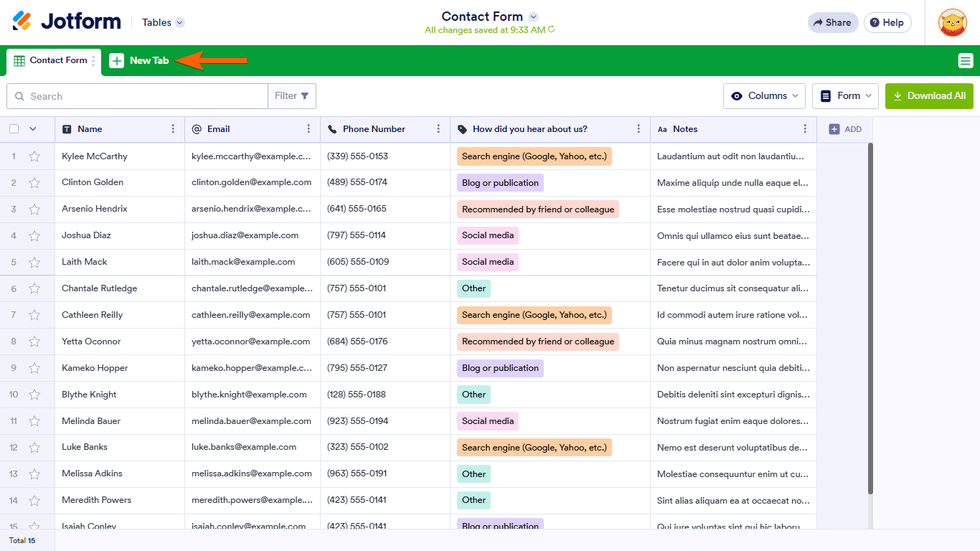
Task: Open the user avatar profile menu
Action: [952, 22]
